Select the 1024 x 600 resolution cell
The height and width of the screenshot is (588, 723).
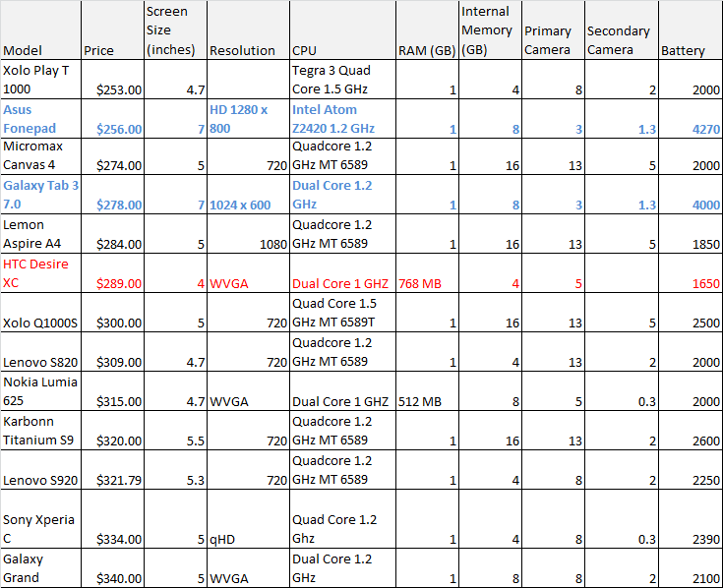(x=248, y=195)
